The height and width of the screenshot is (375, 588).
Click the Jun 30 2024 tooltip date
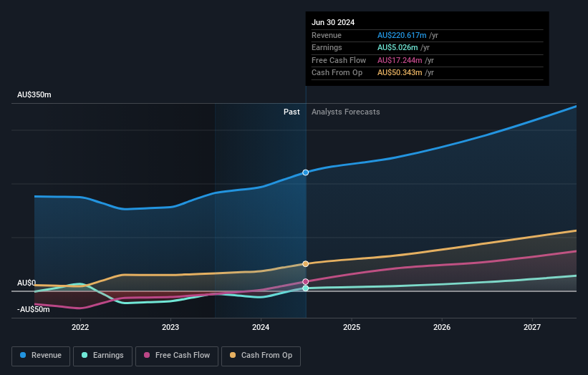333,22
